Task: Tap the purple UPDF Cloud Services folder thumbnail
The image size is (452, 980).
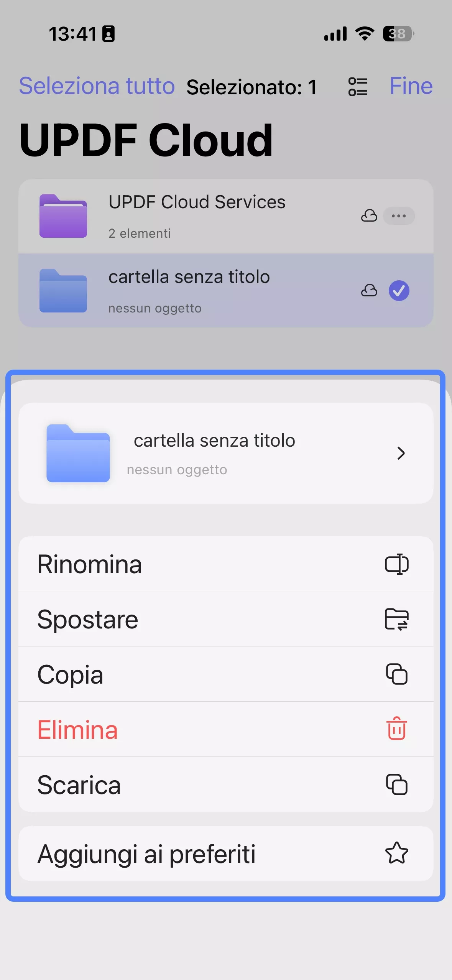Action: tap(63, 216)
